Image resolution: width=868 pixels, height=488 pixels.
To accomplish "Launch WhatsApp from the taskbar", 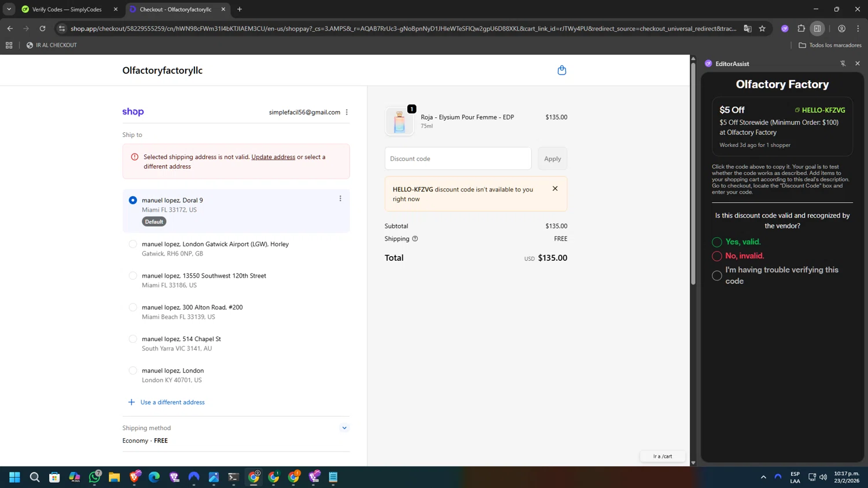I will click(x=95, y=477).
